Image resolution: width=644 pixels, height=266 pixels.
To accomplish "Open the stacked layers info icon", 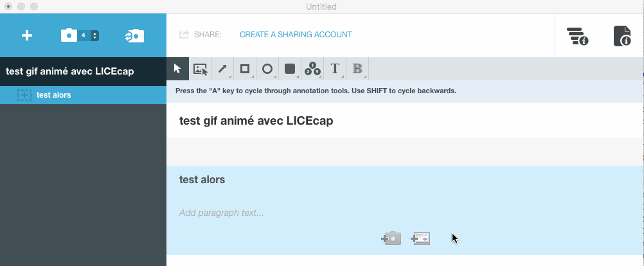I will (577, 36).
